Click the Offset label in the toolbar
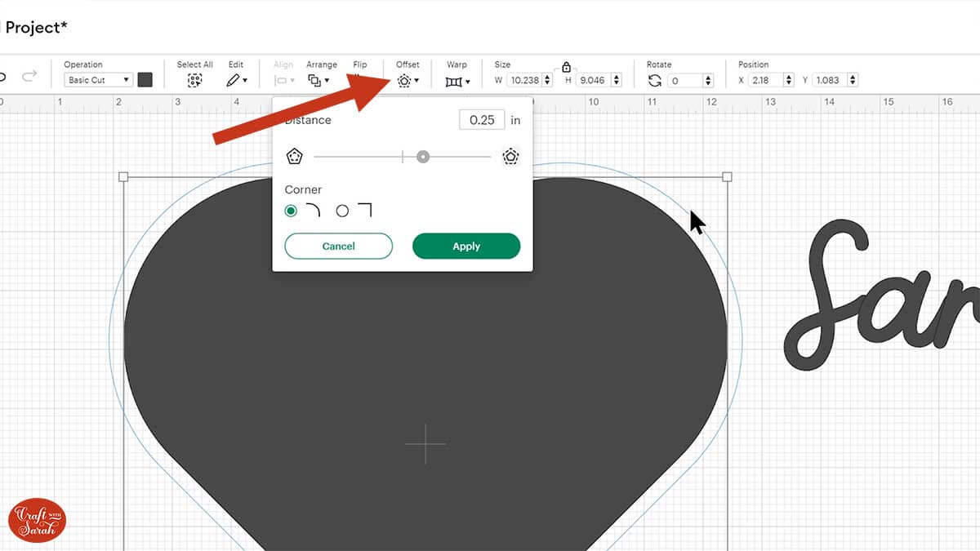 [408, 64]
